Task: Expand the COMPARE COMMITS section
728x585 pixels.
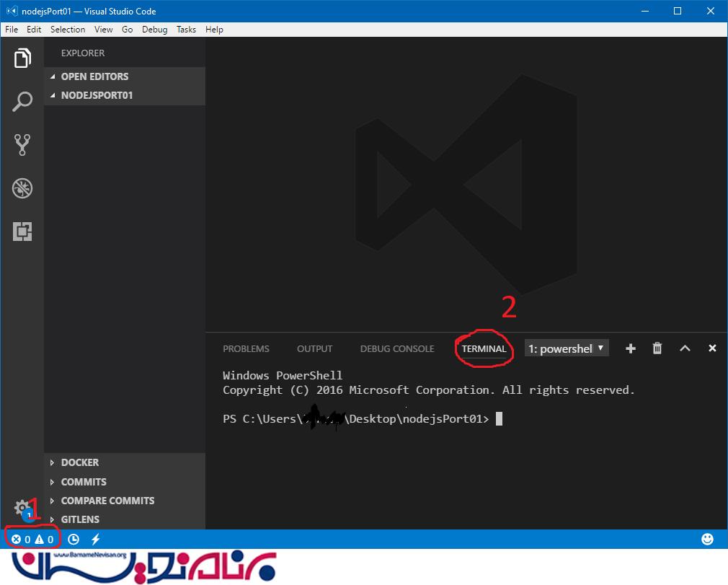Action: click(125, 501)
